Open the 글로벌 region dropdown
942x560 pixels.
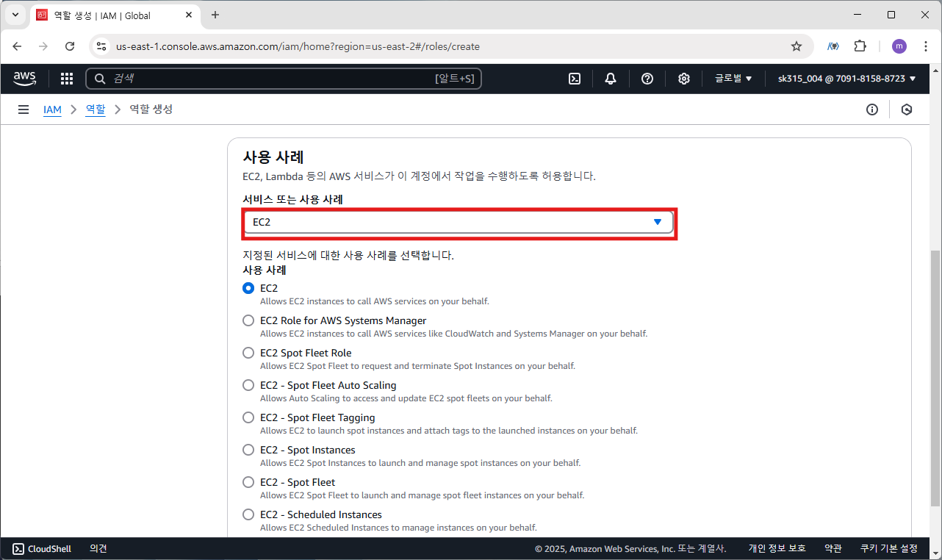tap(733, 79)
